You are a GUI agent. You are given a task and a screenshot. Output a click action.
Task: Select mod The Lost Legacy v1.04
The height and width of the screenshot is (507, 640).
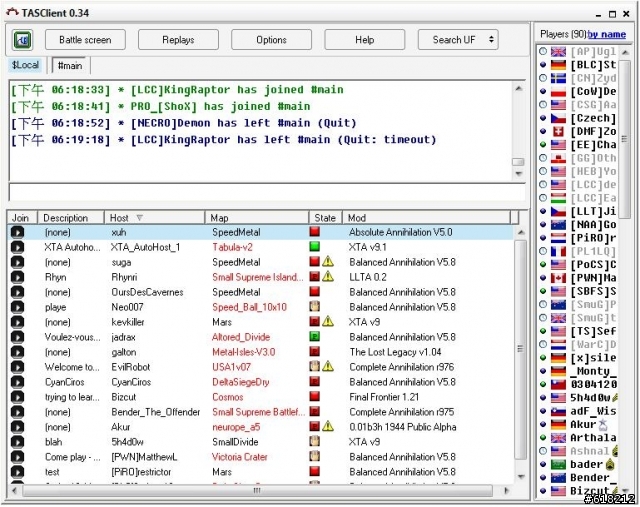395,352
